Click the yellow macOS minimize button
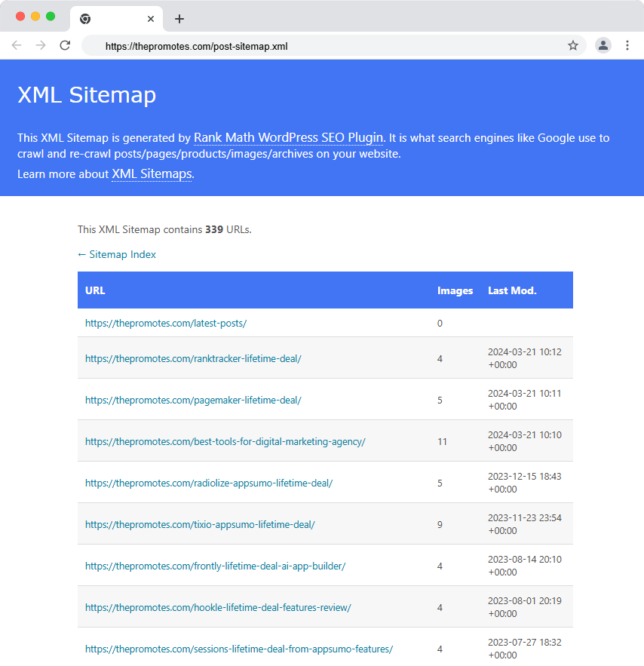644x666 pixels. click(35, 16)
